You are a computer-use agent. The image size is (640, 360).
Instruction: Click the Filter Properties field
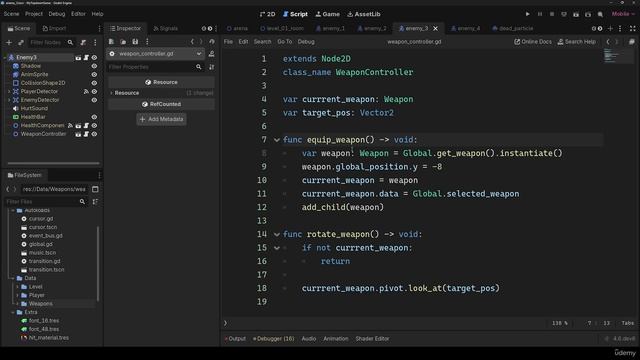155,67
